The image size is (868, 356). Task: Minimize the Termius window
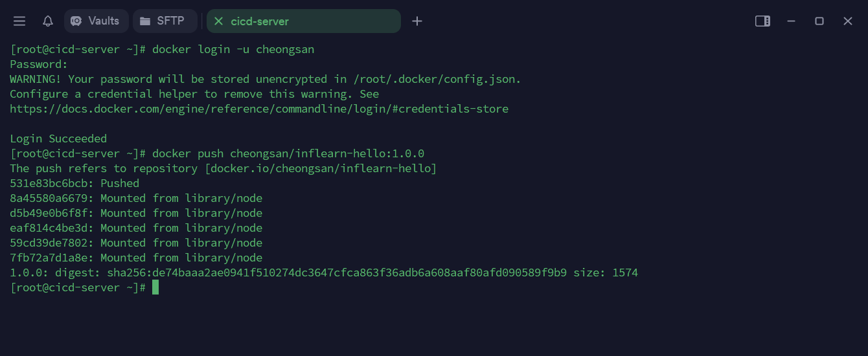791,21
